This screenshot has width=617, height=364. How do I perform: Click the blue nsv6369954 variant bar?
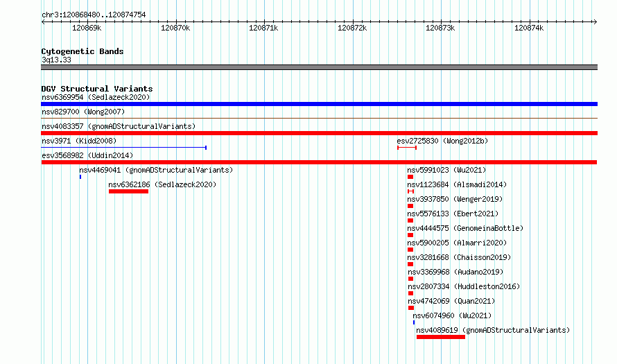[319, 104]
